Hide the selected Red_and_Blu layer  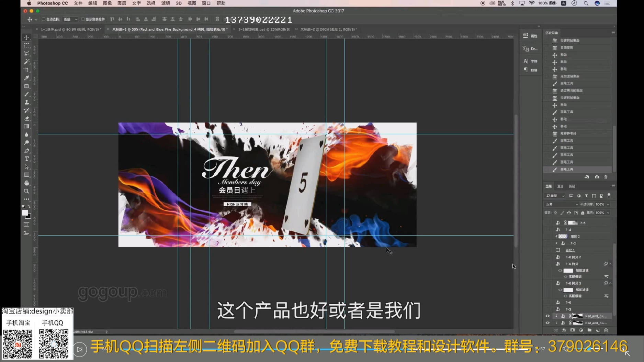point(547,316)
